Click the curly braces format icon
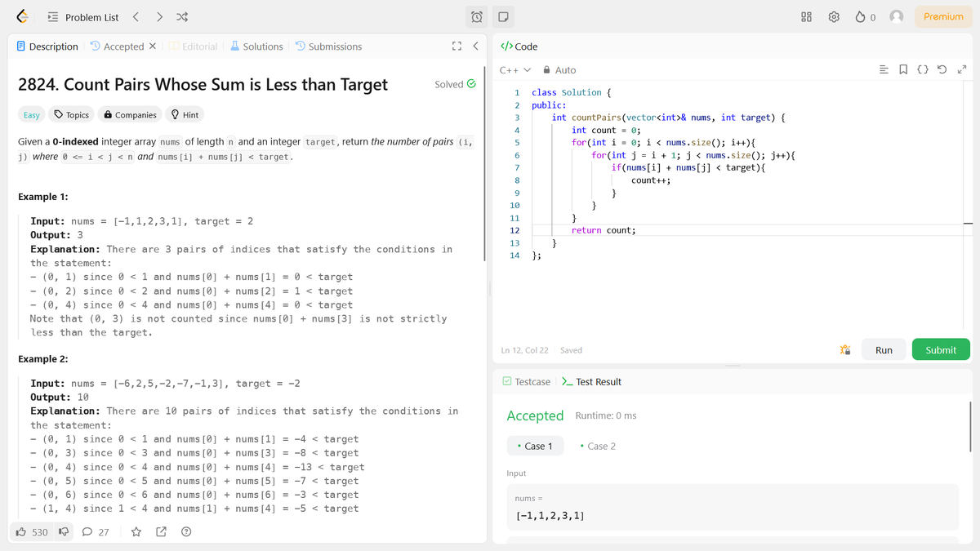 923,70
